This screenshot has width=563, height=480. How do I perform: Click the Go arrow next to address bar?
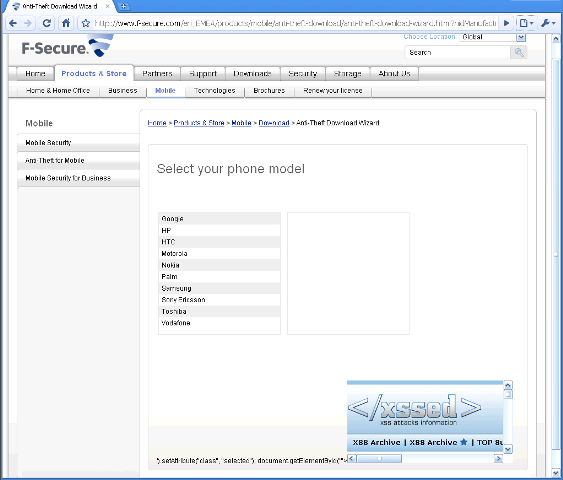click(x=506, y=24)
